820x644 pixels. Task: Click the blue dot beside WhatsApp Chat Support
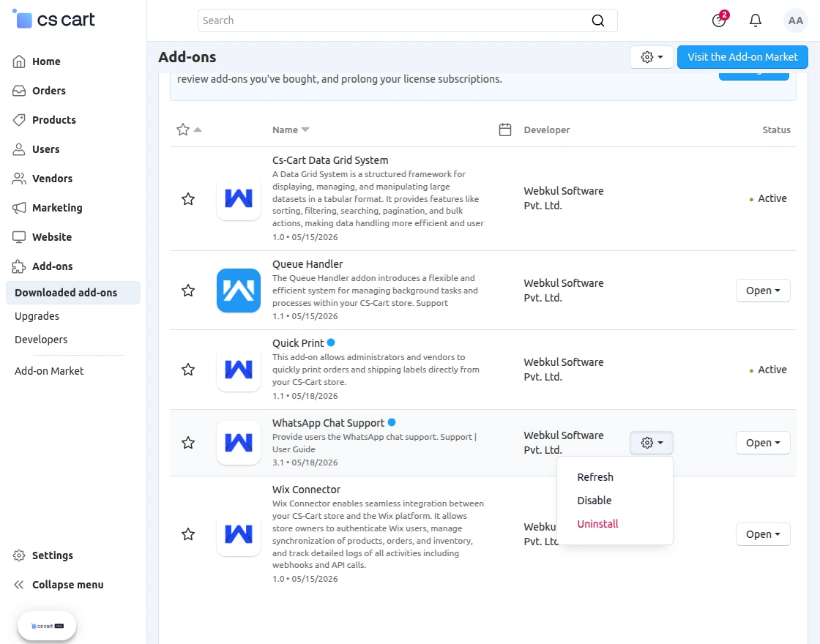[392, 422]
